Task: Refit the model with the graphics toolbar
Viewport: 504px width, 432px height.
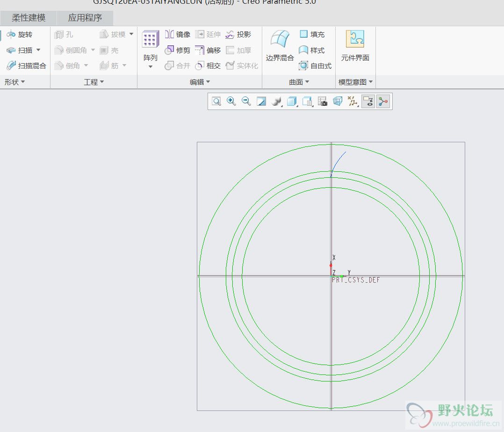Action: (216, 101)
